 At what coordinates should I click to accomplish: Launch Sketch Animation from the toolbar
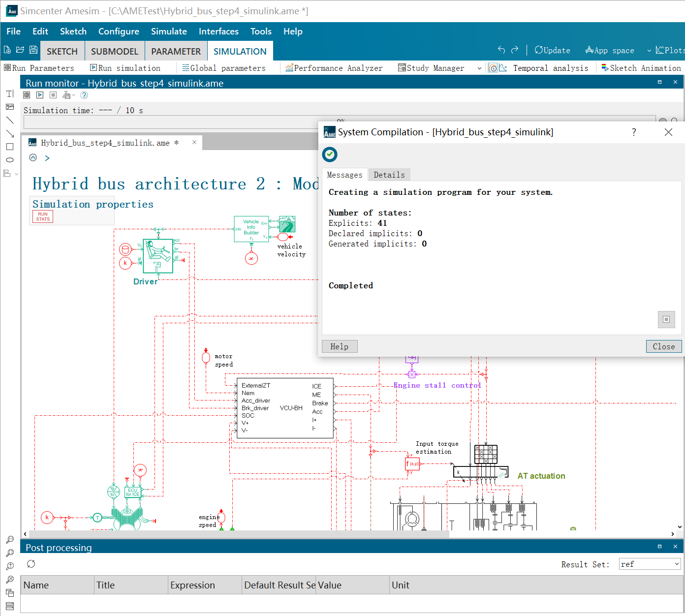coord(606,67)
